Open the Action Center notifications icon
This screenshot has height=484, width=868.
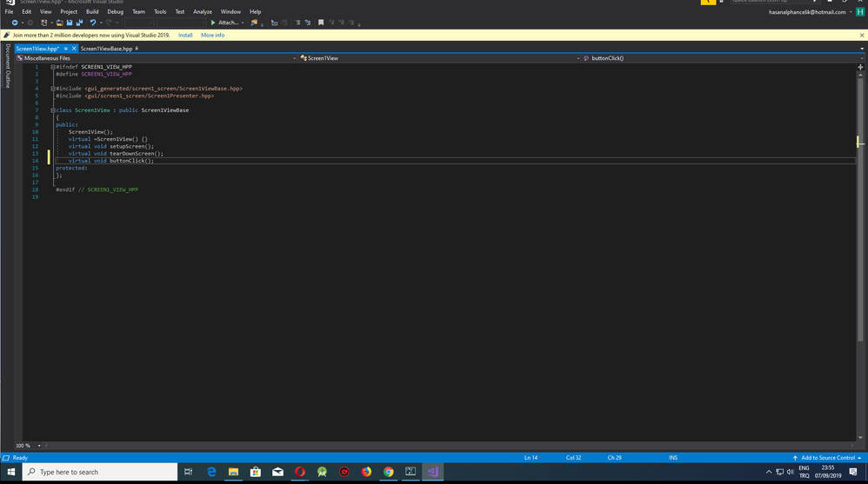pyautogui.click(x=853, y=472)
